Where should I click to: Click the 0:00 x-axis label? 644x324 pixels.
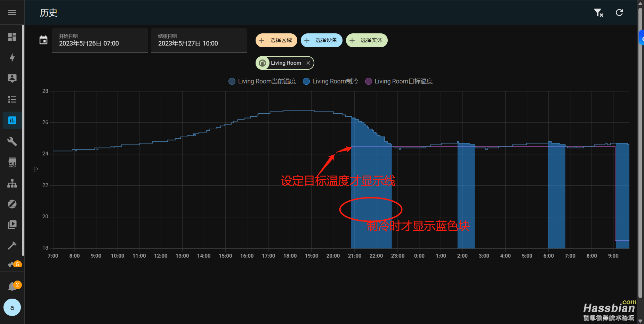tap(419, 256)
